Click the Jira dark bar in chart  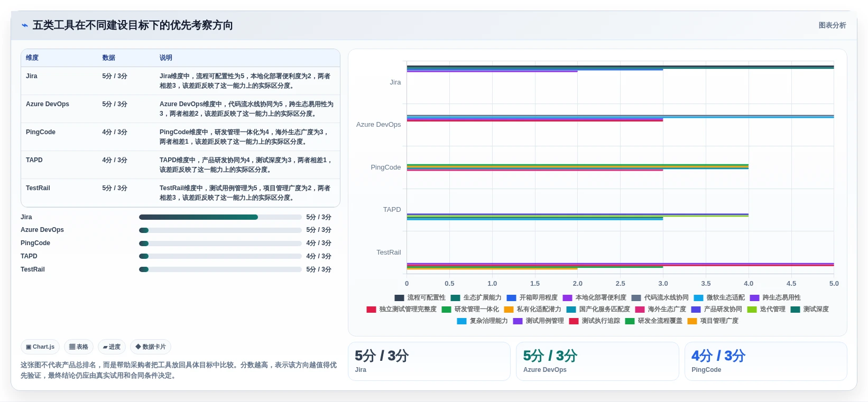point(620,67)
